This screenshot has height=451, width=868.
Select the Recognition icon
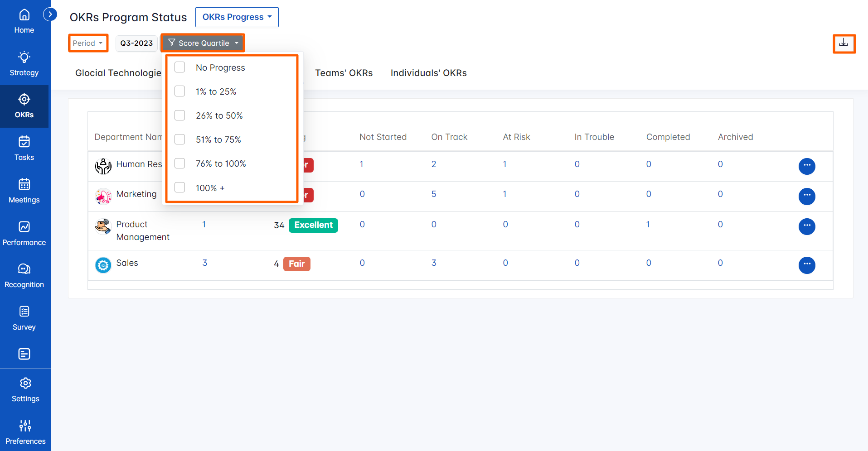(24, 275)
